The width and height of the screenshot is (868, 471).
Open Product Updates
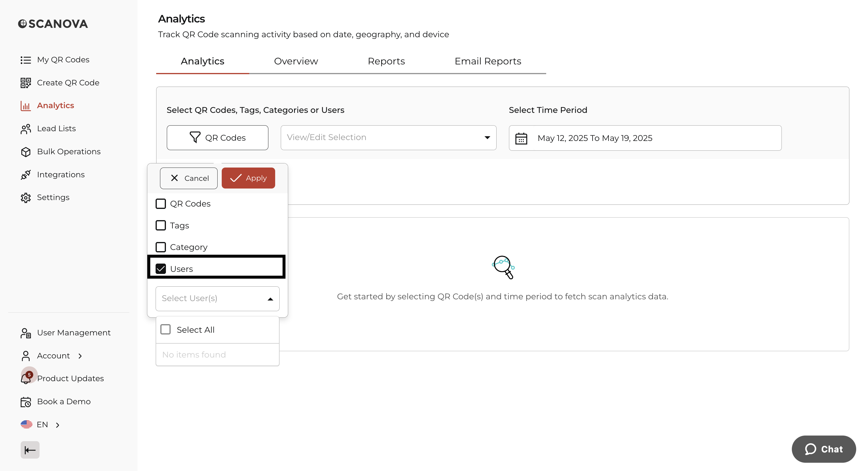(71, 379)
